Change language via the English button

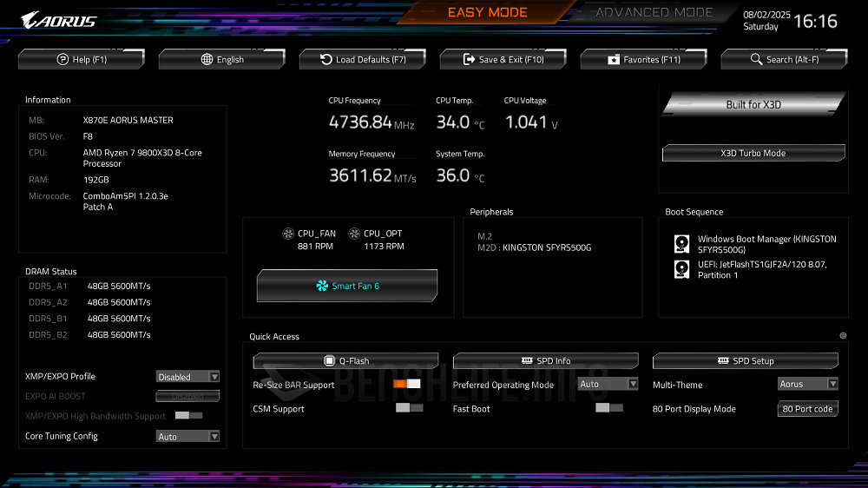tap(222, 59)
